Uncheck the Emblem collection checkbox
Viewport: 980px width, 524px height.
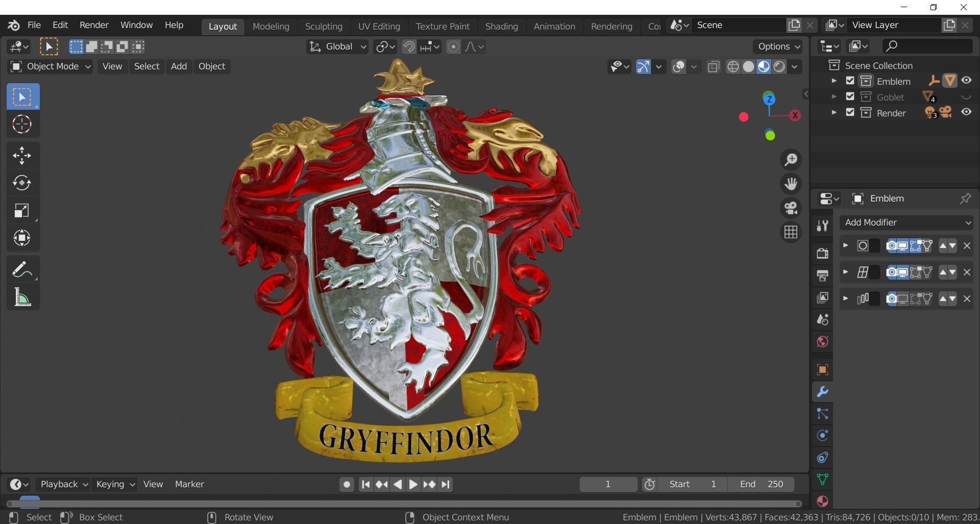[x=850, y=81]
